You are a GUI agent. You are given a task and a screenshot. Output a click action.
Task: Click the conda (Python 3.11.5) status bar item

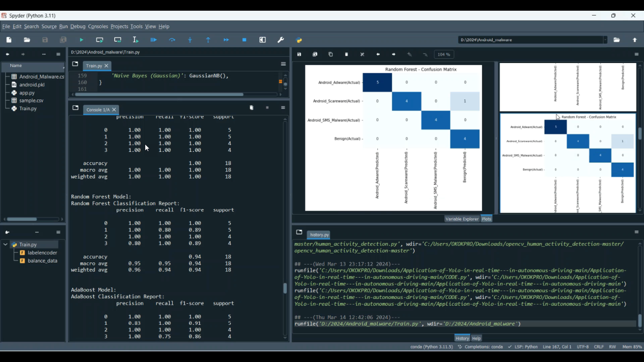(431, 347)
